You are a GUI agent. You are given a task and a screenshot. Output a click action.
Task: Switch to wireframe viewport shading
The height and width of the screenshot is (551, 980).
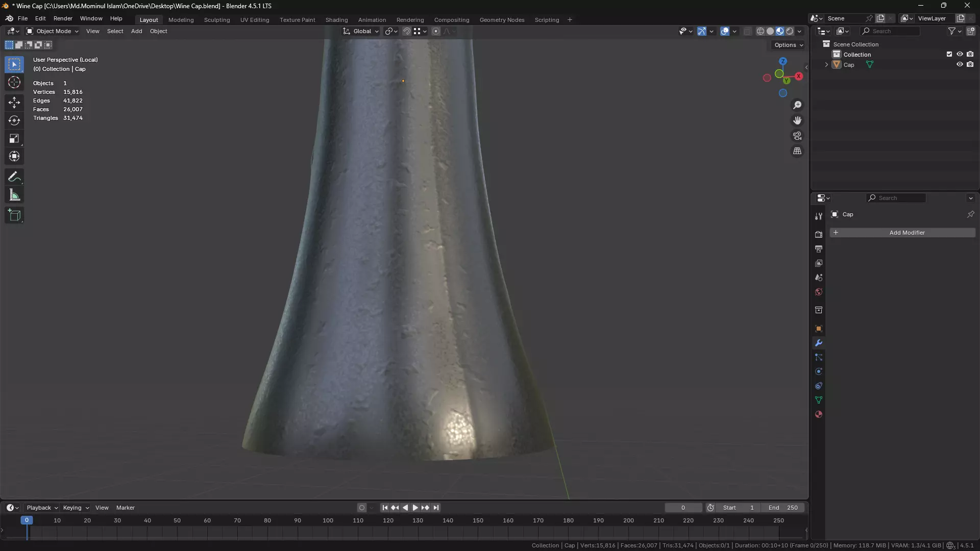[760, 31]
